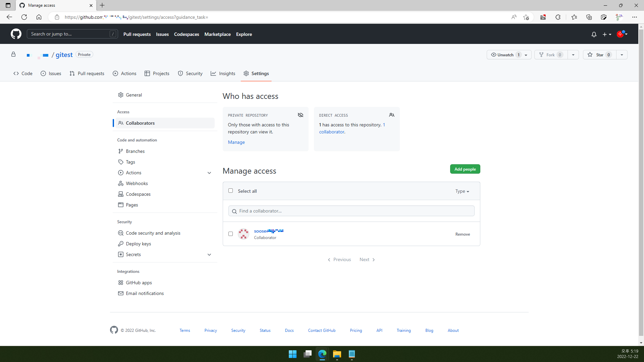The image size is (644, 362).
Task: Open the read aloud icon in address bar
Action: tap(514, 17)
